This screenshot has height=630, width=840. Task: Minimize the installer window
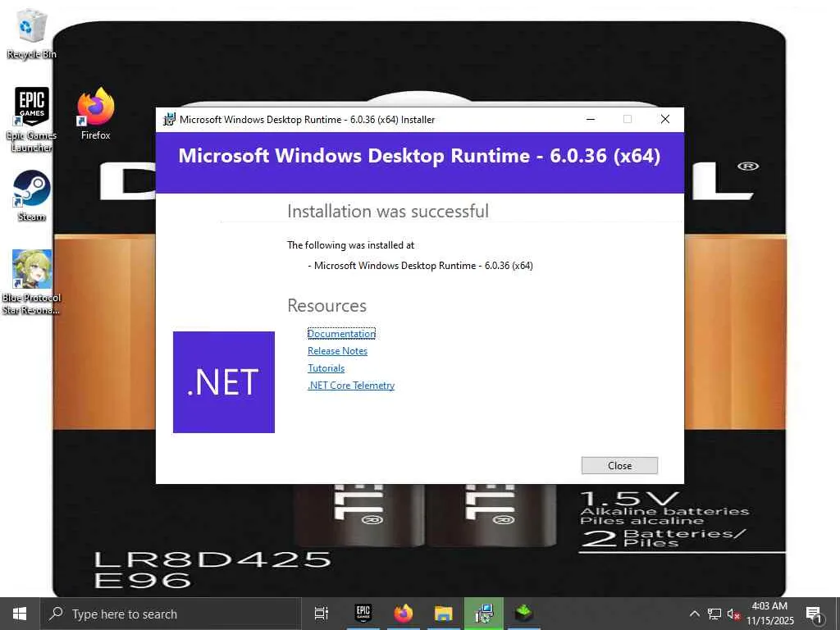(591, 119)
